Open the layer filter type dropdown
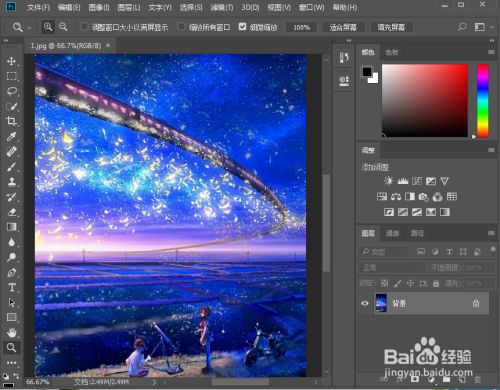500x390 pixels. [x=384, y=251]
